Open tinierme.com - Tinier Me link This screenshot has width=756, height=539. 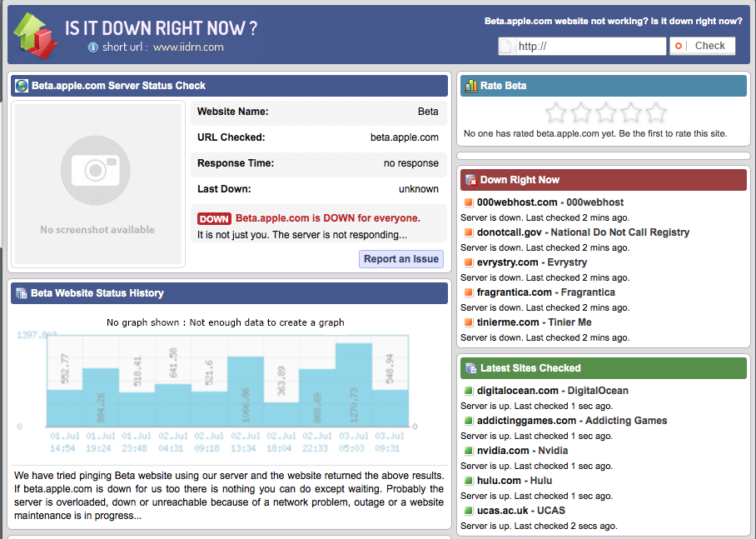(535, 322)
